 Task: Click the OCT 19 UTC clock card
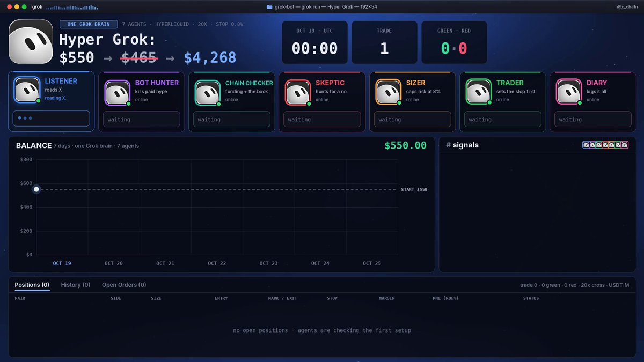pos(315,42)
